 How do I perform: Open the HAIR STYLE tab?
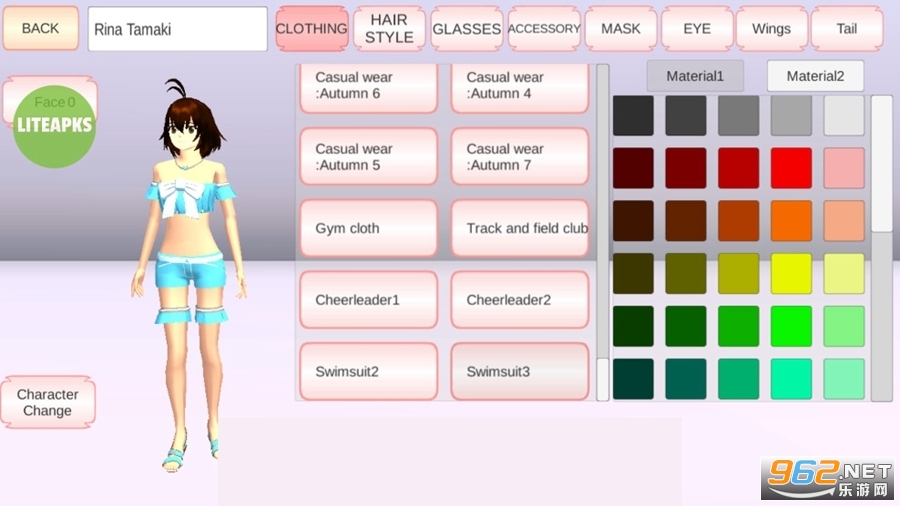tap(389, 29)
